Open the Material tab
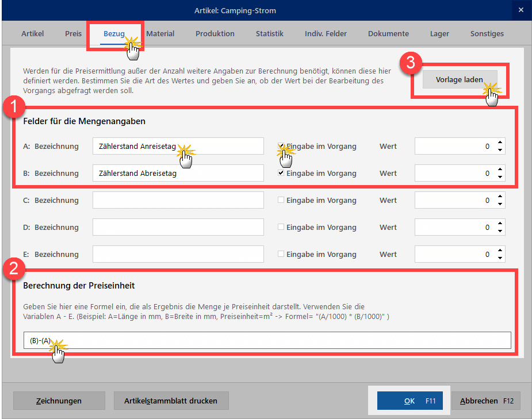This screenshot has height=419, width=532. click(x=160, y=34)
